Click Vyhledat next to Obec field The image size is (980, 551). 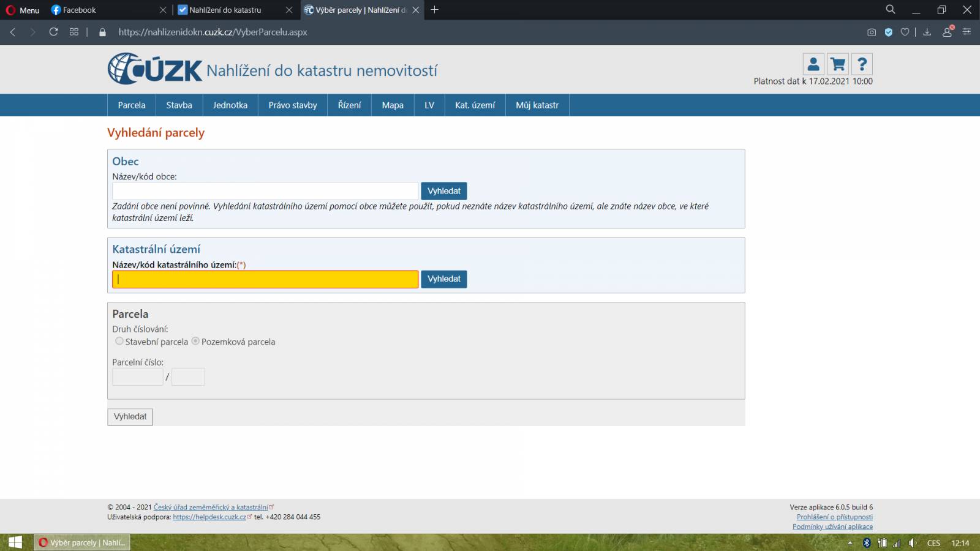(x=444, y=191)
